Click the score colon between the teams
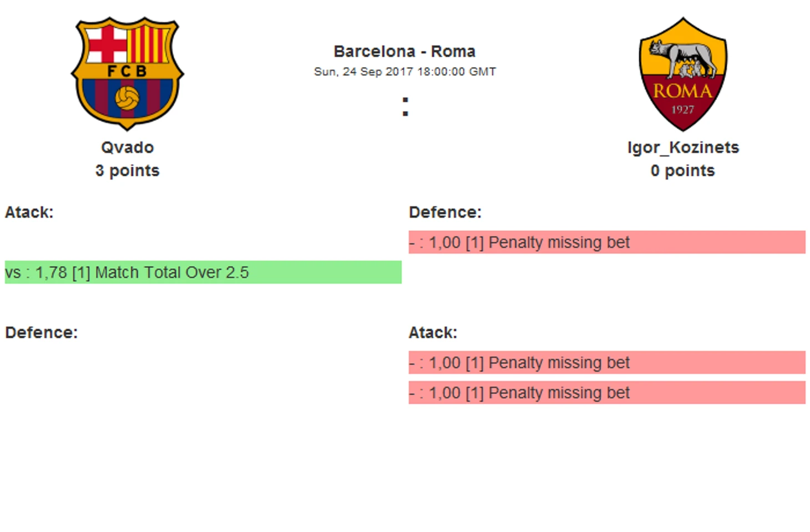The width and height of the screenshot is (810, 532). 405,107
